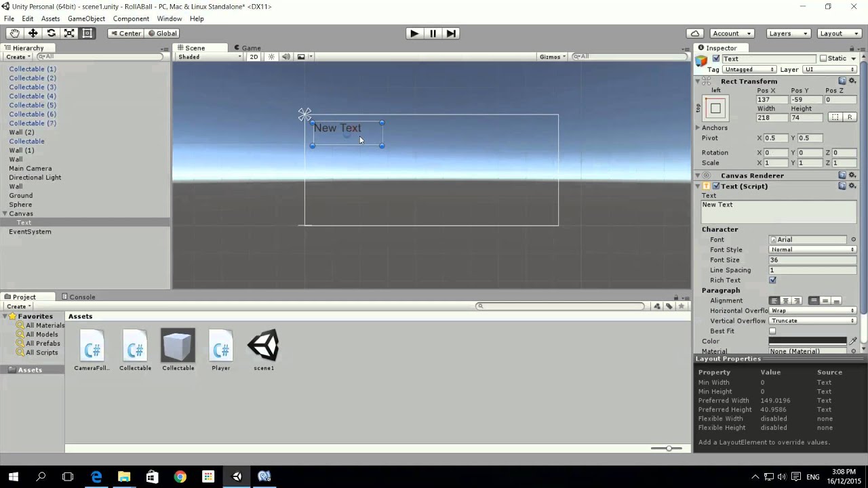Toggle scene lighting sun icon
Image resolution: width=868 pixels, height=488 pixels.
pyautogui.click(x=271, y=57)
